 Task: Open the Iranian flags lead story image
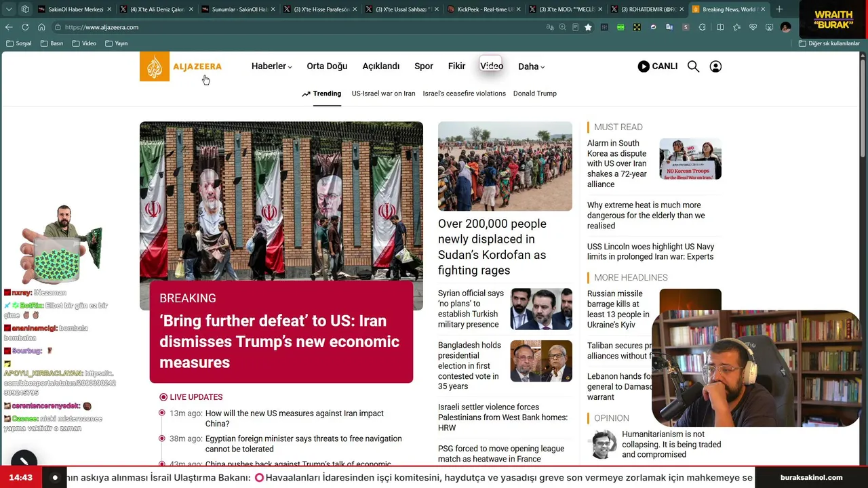(x=281, y=202)
